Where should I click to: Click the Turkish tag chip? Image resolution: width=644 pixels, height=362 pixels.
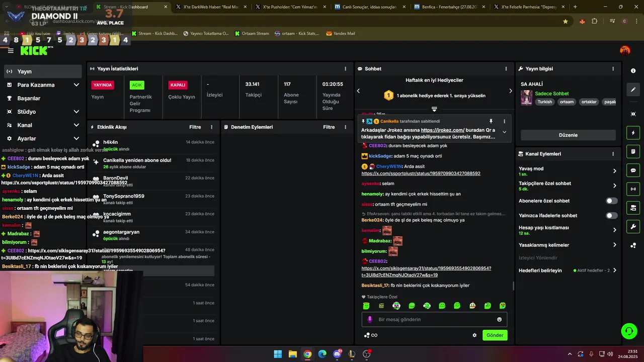(544, 102)
